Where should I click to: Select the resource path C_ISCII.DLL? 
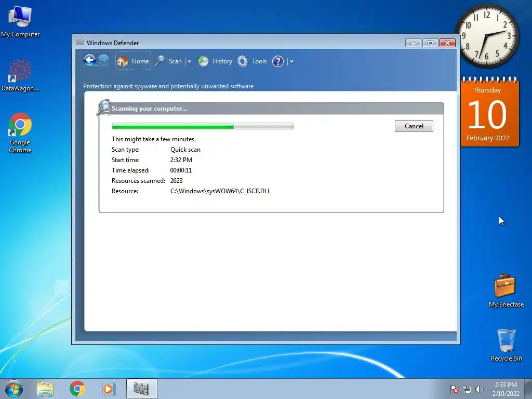(x=220, y=191)
